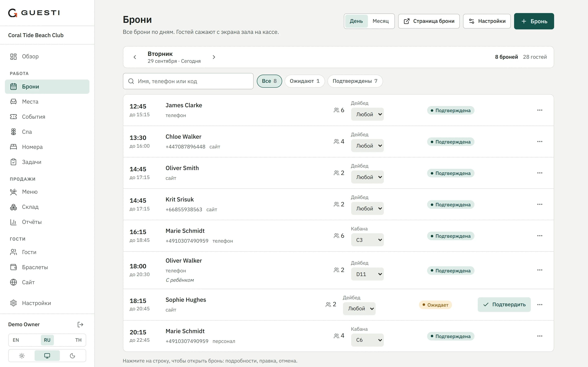Switch language to EN
588x367 pixels.
(x=16, y=340)
